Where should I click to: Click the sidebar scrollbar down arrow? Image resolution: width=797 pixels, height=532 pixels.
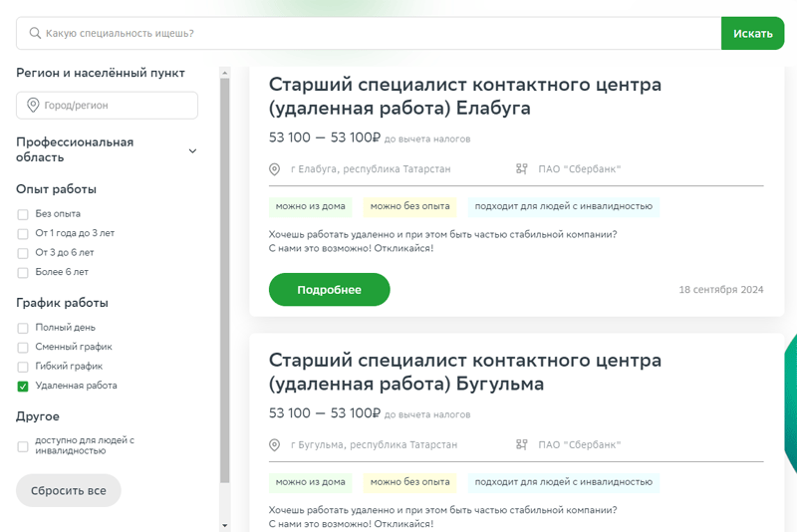(x=224, y=525)
